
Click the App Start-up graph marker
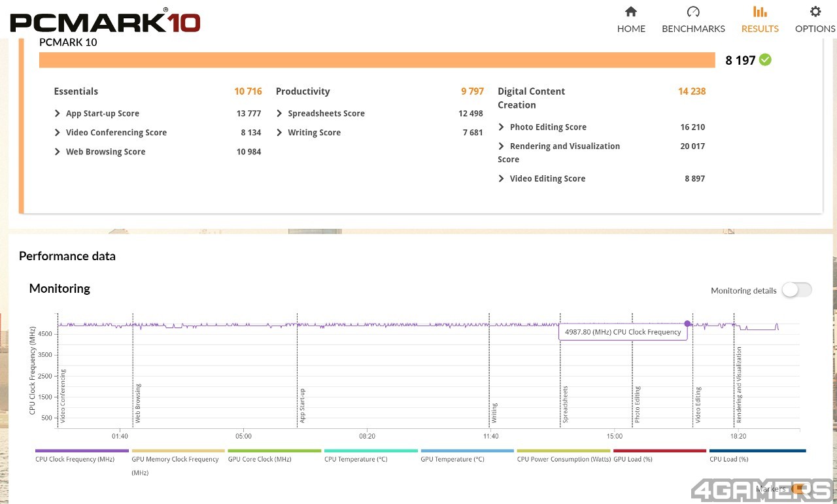tap(303, 405)
